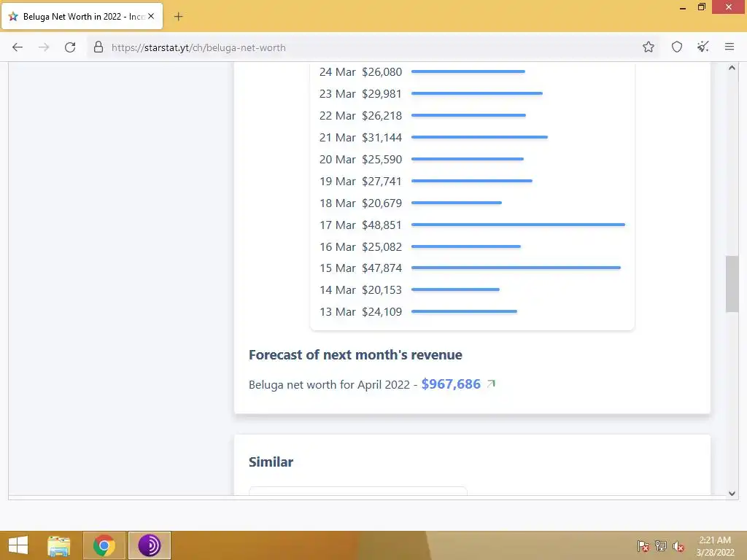Image resolution: width=747 pixels, height=560 pixels.
Task: Select the 21 Mar $31,144 row
Action: (472, 138)
